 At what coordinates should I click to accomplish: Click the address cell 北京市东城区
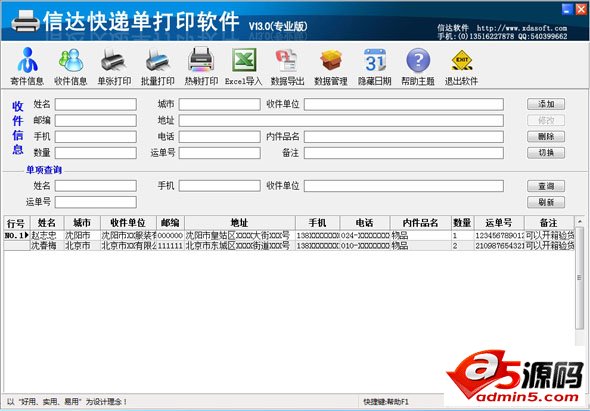coord(240,246)
